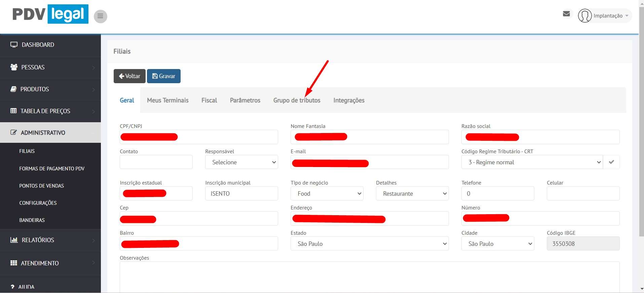Open Dashboard from the sidebar
Image resolution: width=644 pixels, height=293 pixels.
point(38,45)
